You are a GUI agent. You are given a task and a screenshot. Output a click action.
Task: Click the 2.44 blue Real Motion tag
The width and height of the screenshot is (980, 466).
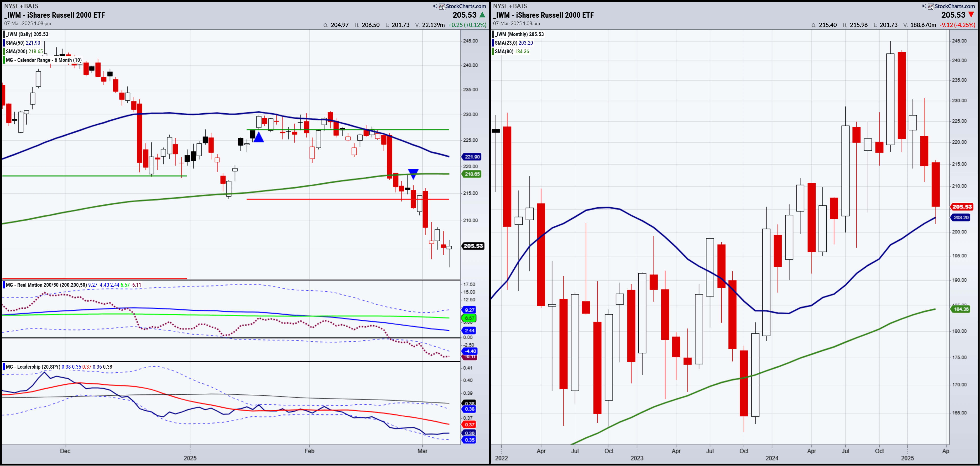(469, 331)
